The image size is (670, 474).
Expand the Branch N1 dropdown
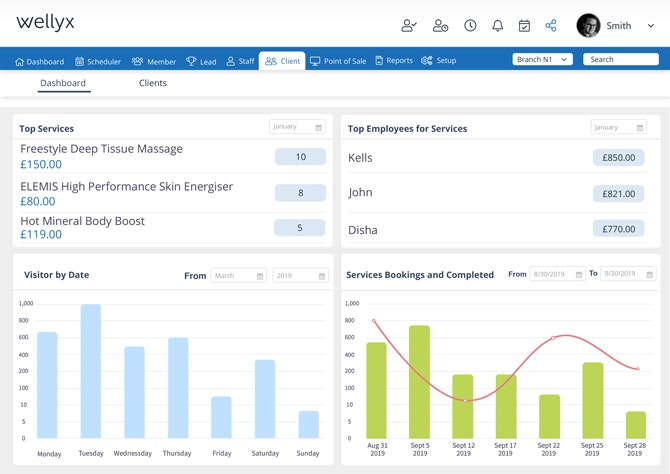point(542,59)
